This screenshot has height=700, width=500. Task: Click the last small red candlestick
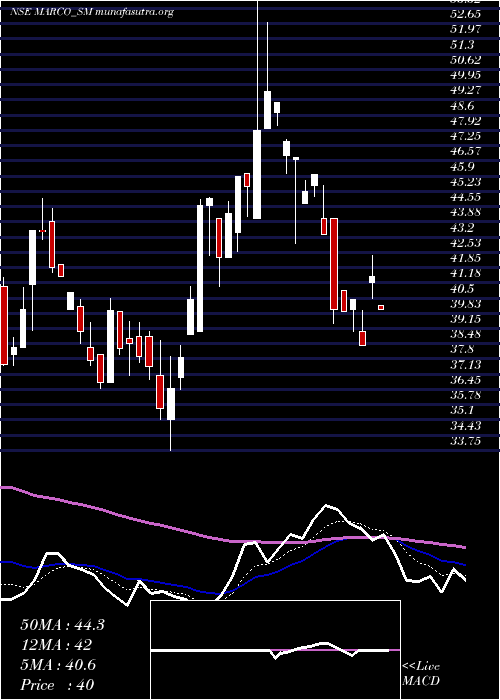(381, 307)
